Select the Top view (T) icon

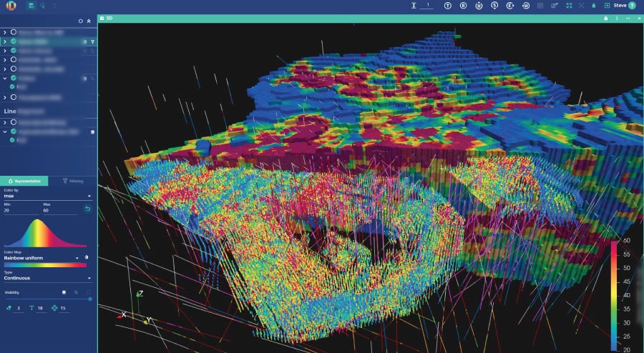pyautogui.click(x=448, y=6)
